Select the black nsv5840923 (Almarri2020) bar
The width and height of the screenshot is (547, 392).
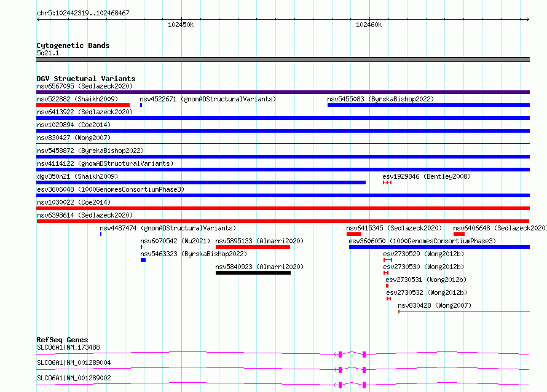pos(253,273)
